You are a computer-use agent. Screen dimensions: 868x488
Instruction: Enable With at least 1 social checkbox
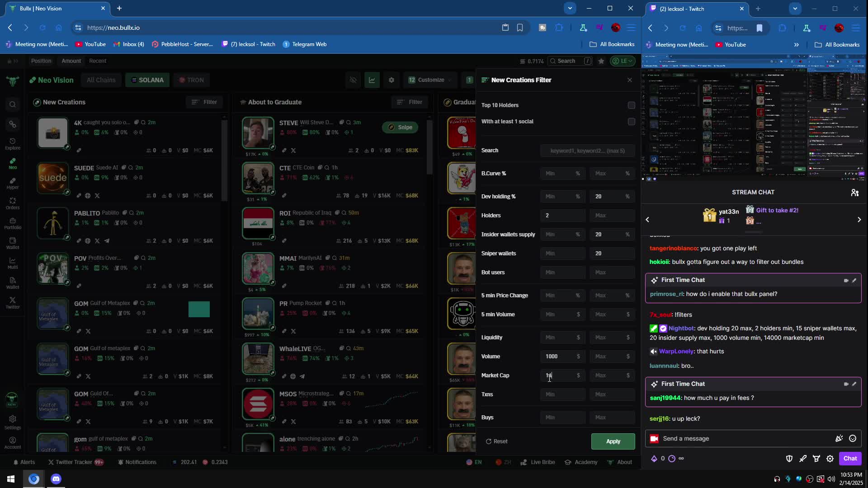631,122
